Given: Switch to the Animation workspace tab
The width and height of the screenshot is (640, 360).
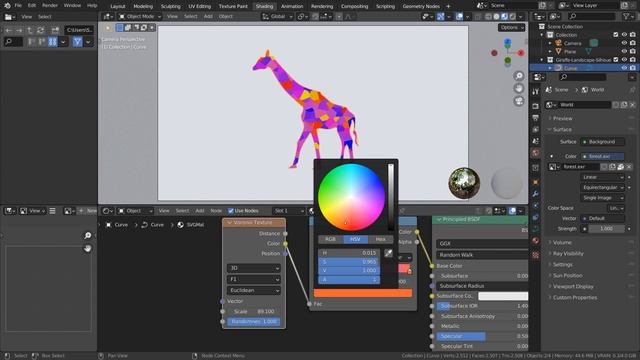Looking at the screenshot, I should [x=292, y=6].
